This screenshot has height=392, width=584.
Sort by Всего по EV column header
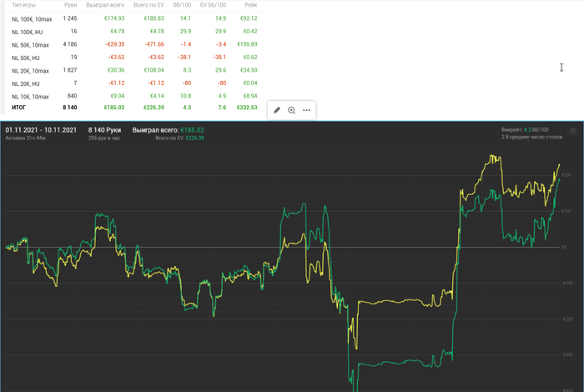(x=149, y=5)
